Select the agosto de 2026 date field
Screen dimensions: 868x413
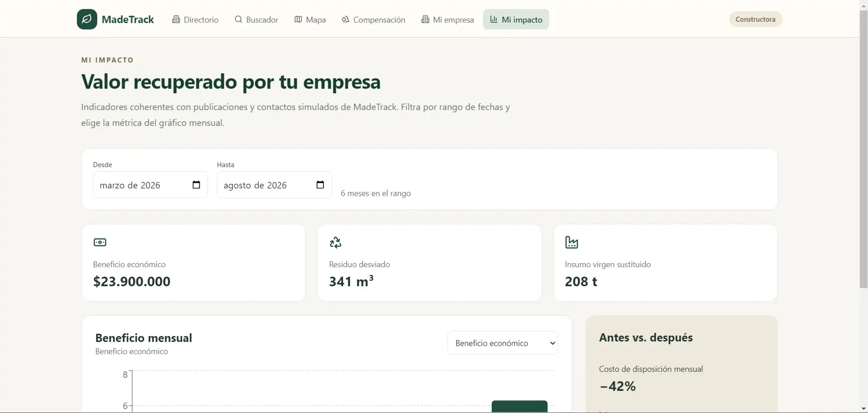pos(274,185)
